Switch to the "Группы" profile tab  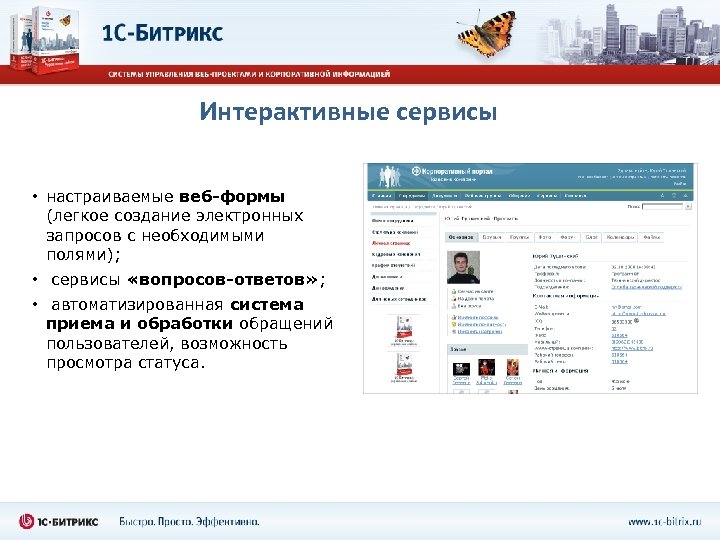pyautogui.click(x=519, y=237)
